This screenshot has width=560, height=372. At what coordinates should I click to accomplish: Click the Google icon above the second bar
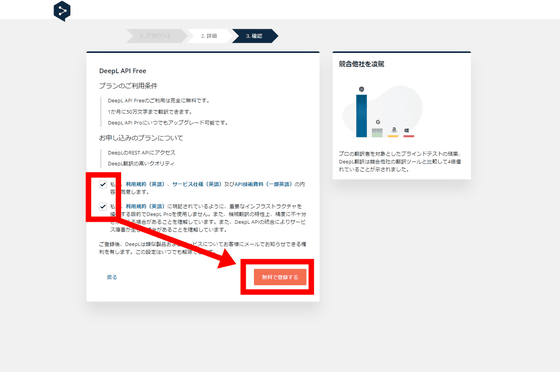[x=378, y=122]
